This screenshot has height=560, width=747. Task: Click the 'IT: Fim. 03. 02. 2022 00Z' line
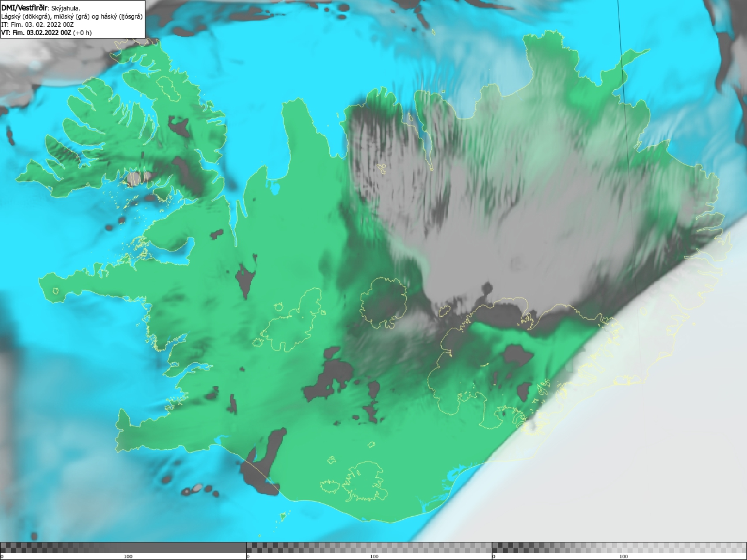point(37,24)
